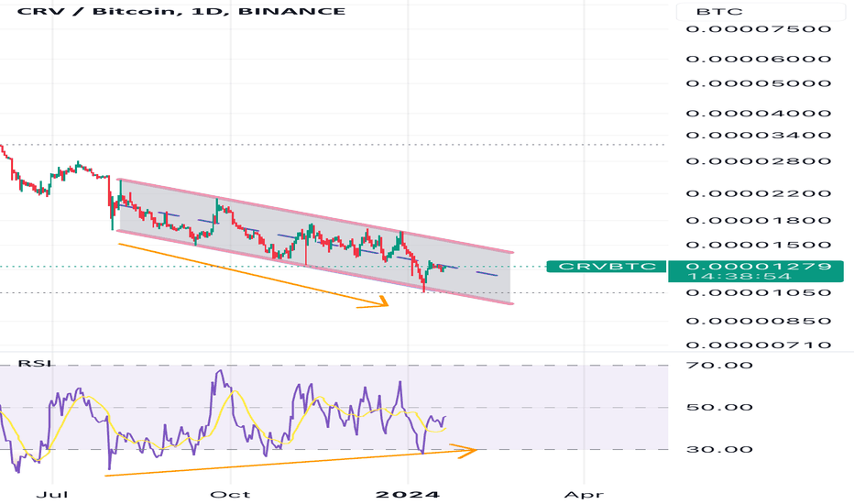
Task: Click the 0.00001500 price axis label
Action: (x=759, y=246)
